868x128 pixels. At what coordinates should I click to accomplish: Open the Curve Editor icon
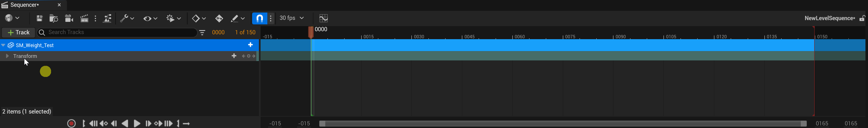pyautogui.click(x=324, y=18)
